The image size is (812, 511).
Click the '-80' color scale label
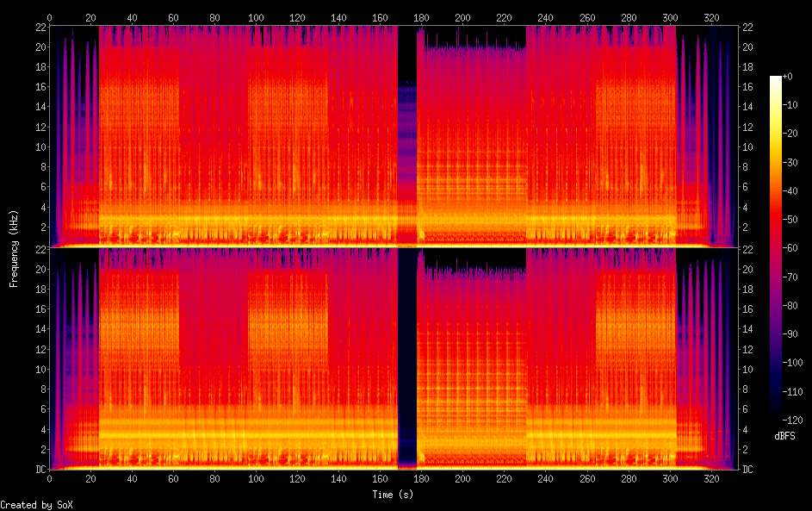click(x=790, y=306)
